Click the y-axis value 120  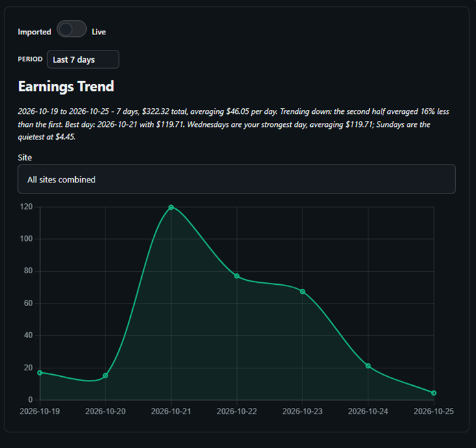click(26, 207)
